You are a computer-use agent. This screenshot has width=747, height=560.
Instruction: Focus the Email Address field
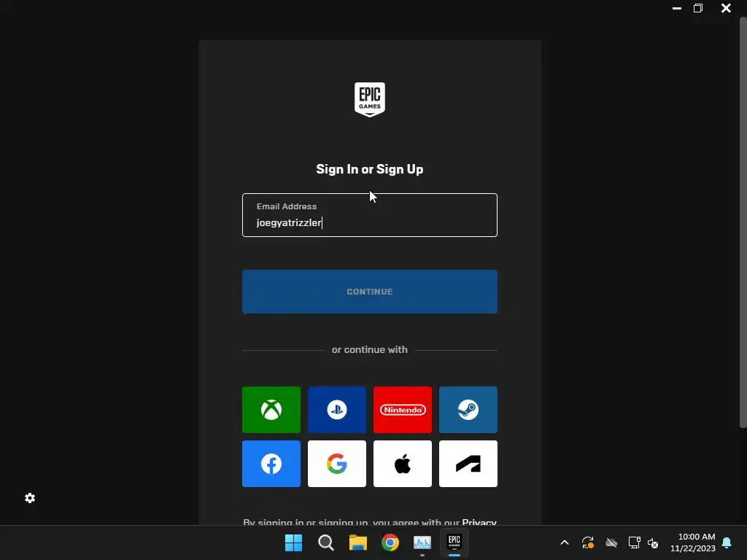click(x=370, y=215)
